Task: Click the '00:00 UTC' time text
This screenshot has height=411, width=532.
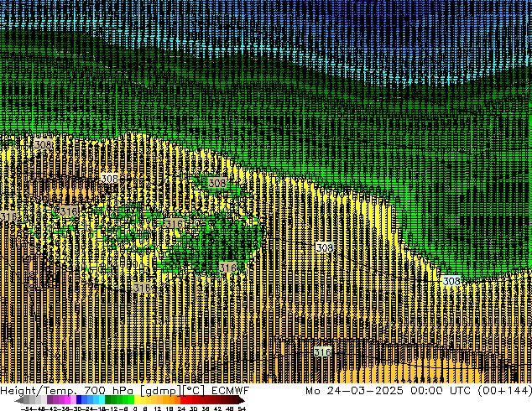Action: click(x=441, y=391)
